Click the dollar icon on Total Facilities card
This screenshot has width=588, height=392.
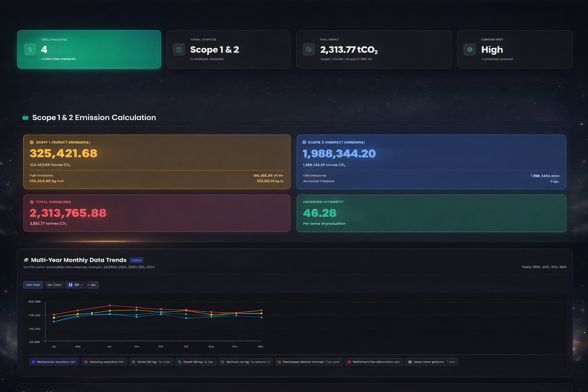tap(30, 50)
